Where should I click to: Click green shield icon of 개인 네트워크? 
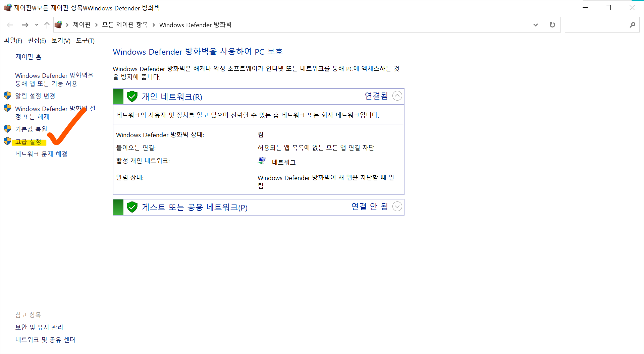(x=132, y=97)
